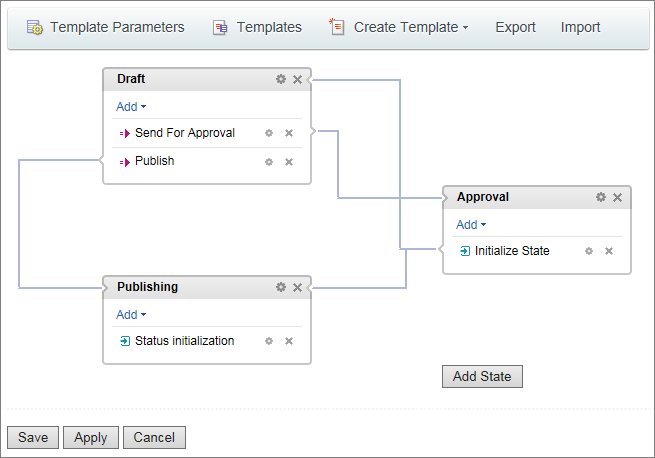
Task: Configure Initialize State with gear icon
Action: [589, 251]
